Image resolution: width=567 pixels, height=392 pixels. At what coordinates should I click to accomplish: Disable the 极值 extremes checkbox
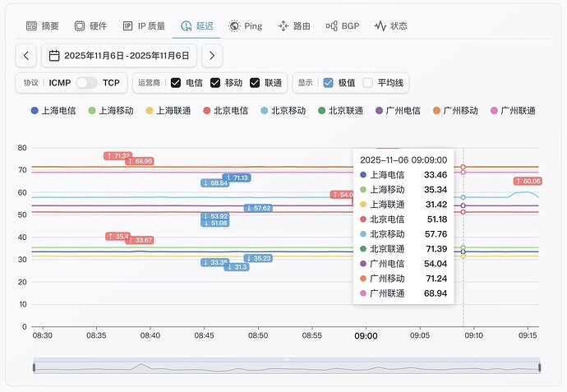[328, 83]
